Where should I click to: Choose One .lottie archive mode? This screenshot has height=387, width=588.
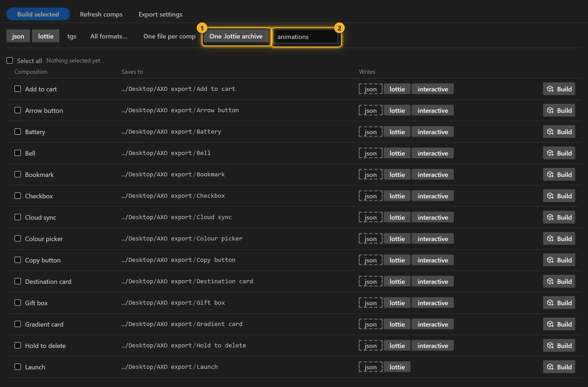pos(236,36)
